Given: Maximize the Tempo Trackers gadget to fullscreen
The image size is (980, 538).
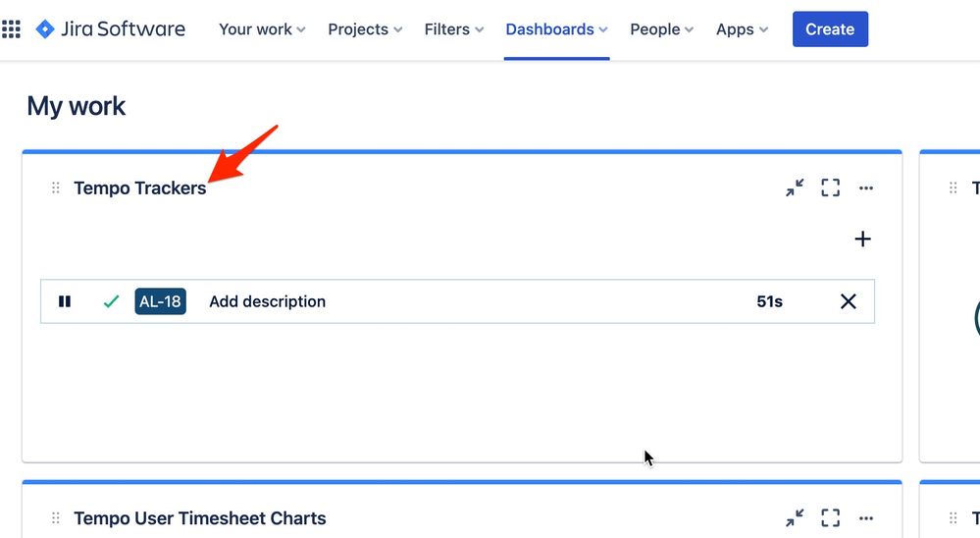Looking at the screenshot, I should click(x=830, y=188).
